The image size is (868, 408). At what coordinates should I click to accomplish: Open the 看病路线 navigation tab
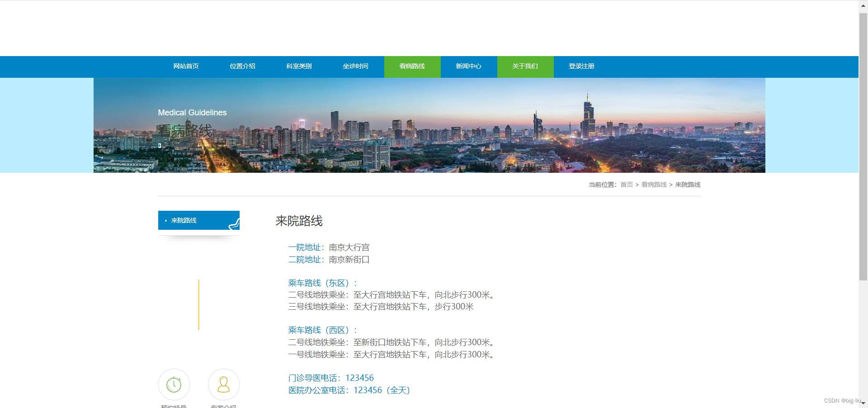tap(412, 66)
